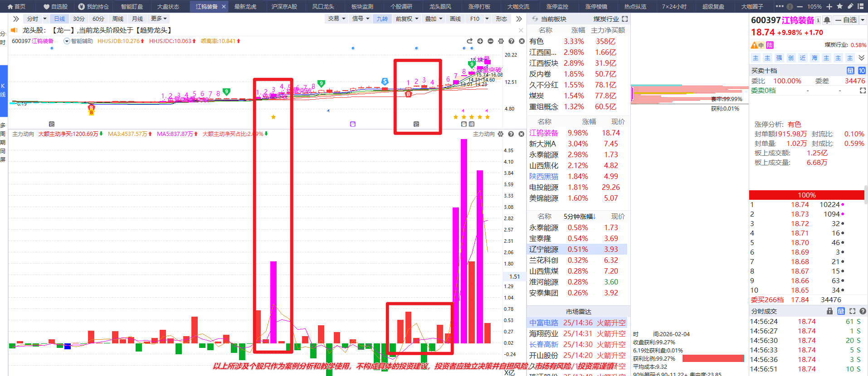Toggle the 智能辅助 circle dropdown
868x376 pixels.
67,41
